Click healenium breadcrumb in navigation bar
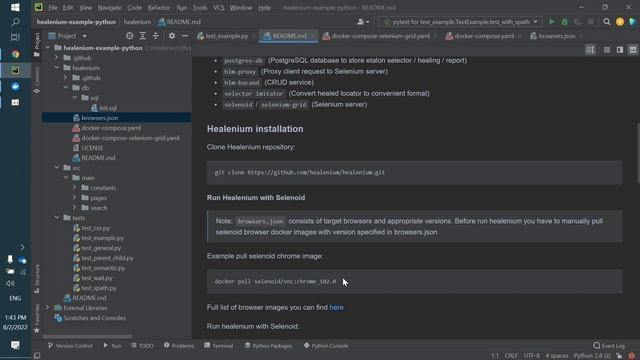Screen dimensions: 640x360 [137, 22]
